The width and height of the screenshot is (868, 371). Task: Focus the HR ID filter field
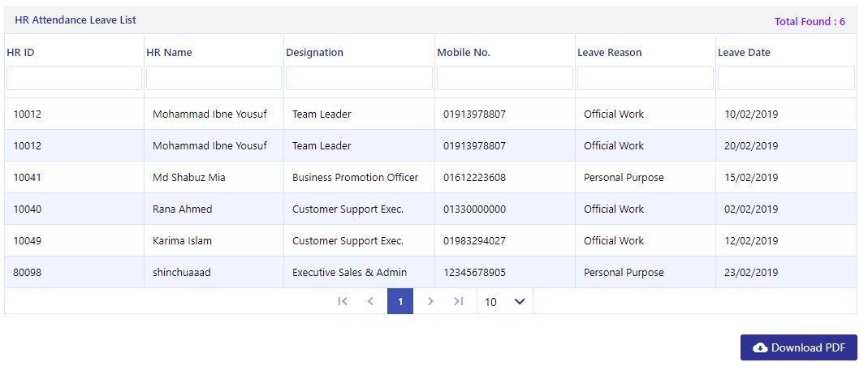tap(74, 78)
